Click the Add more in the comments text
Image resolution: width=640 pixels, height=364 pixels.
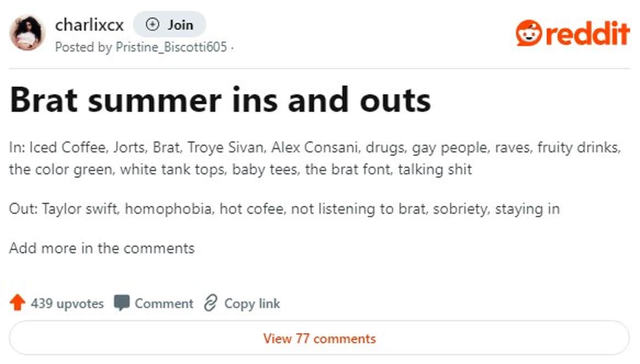[x=101, y=248]
